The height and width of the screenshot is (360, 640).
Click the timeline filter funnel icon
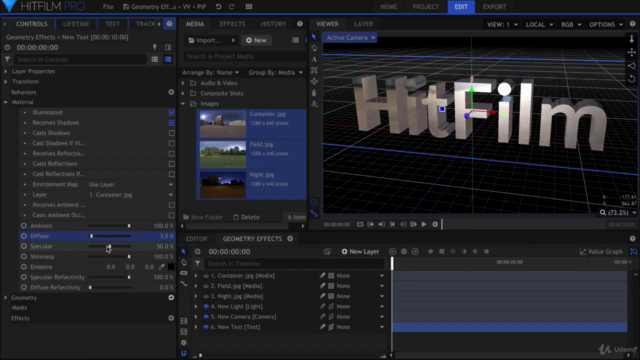[x=198, y=264]
